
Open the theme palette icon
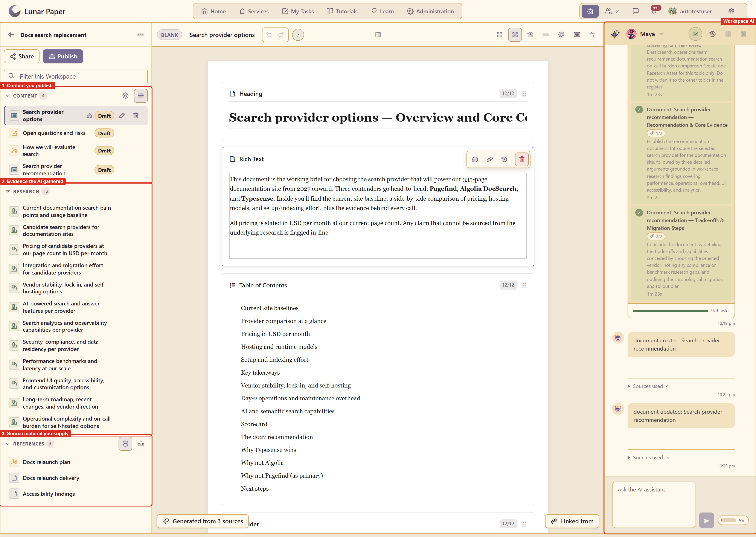coord(561,35)
